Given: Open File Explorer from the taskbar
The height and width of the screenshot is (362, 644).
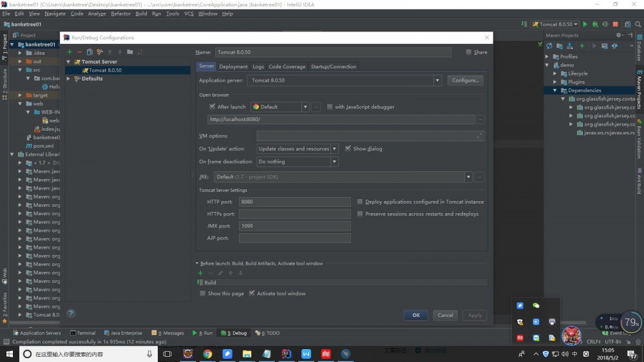Looking at the screenshot, I should pyautogui.click(x=247, y=354).
